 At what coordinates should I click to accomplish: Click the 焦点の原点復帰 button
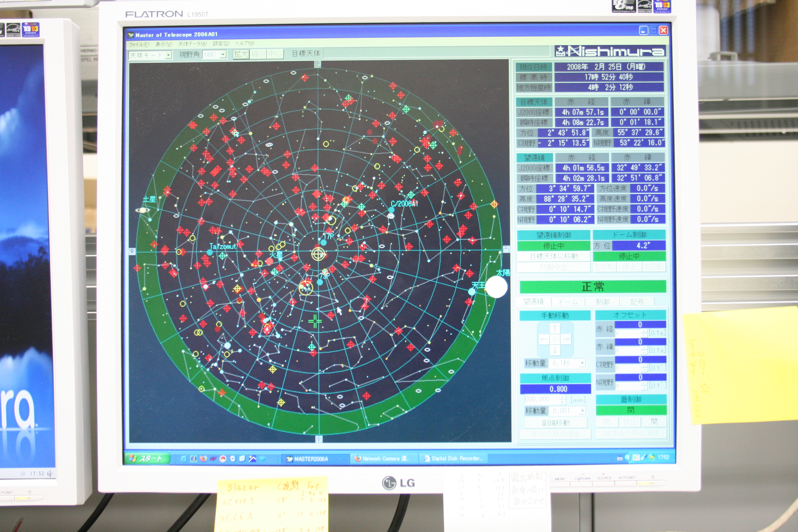555,434
